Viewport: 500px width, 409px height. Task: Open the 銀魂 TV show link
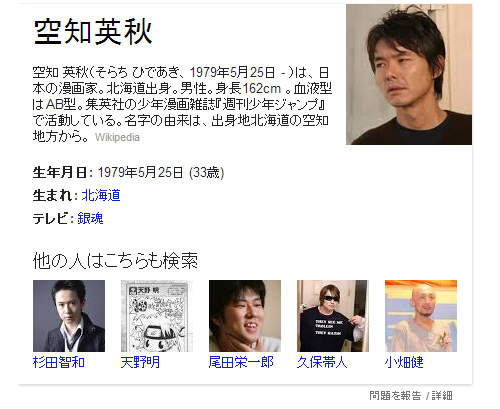(90, 218)
